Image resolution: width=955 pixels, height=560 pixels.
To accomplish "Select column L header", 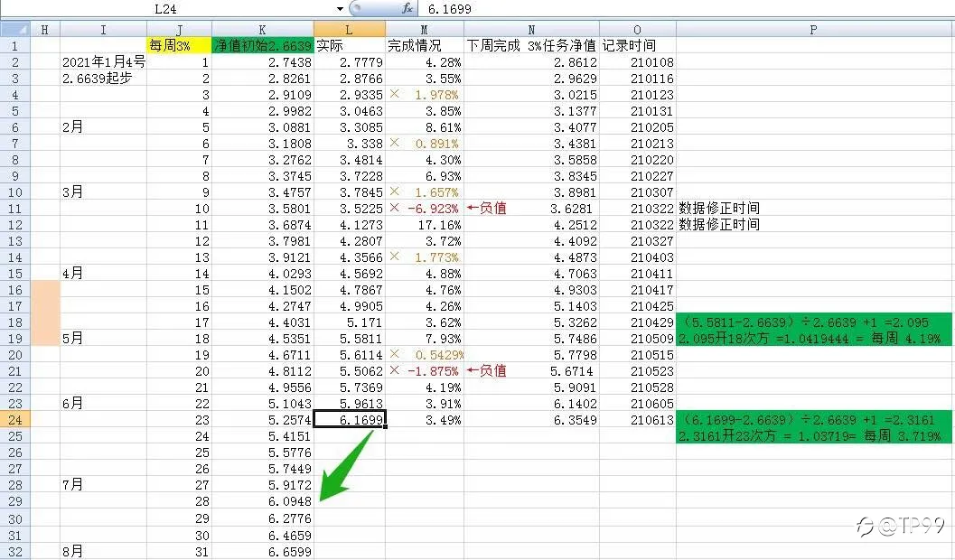I will pyautogui.click(x=350, y=29).
